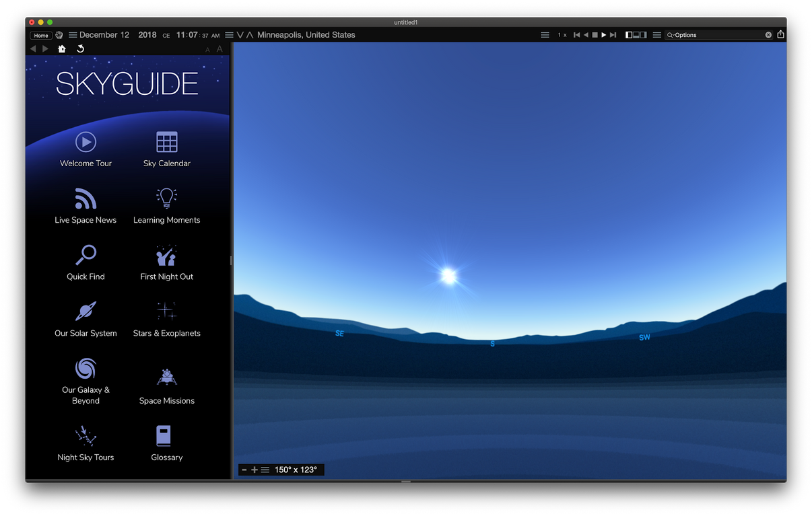Toggle the right side panel layout button
This screenshot has height=516, width=812.
point(644,35)
